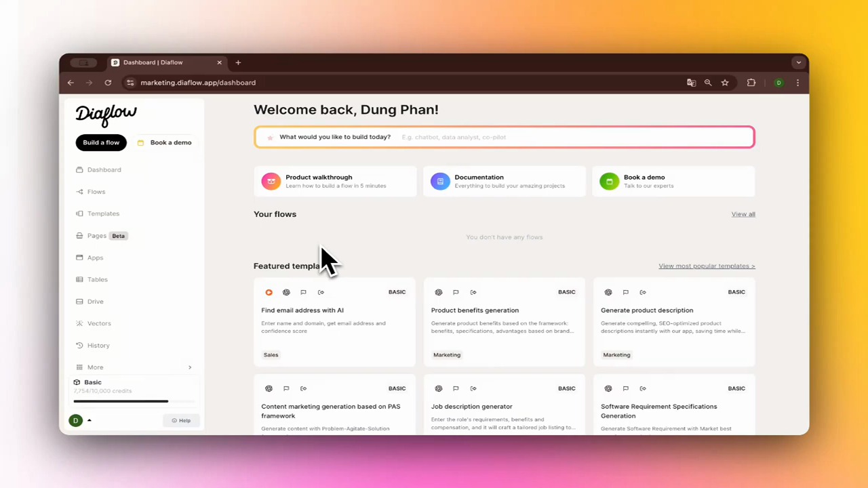868x488 pixels.
Task: Close the Dashboard | Diaflow tab
Action: (x=219, y=62)
